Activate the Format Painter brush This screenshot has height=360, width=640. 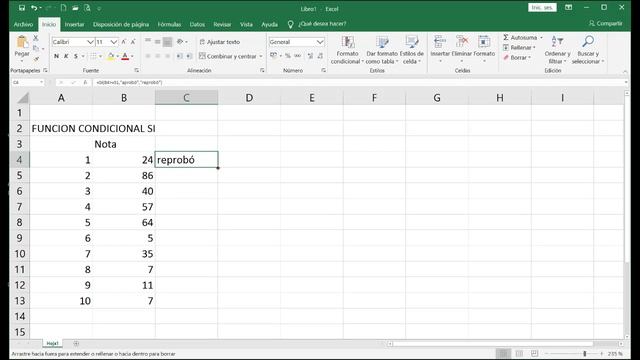[x=36, y=59]
